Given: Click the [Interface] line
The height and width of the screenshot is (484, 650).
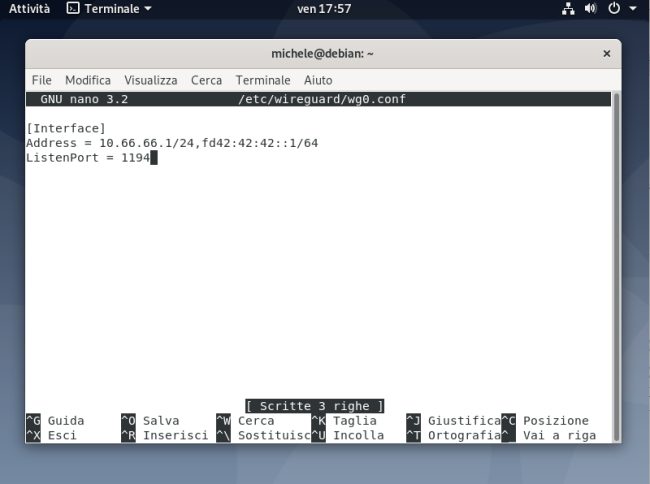Looking at the screenshot, I should pos(66,128).
